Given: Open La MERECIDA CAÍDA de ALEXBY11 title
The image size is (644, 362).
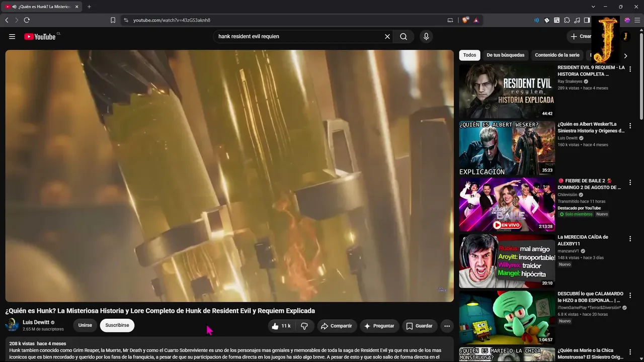Looking at the screenshot, I should click(583, 240).
